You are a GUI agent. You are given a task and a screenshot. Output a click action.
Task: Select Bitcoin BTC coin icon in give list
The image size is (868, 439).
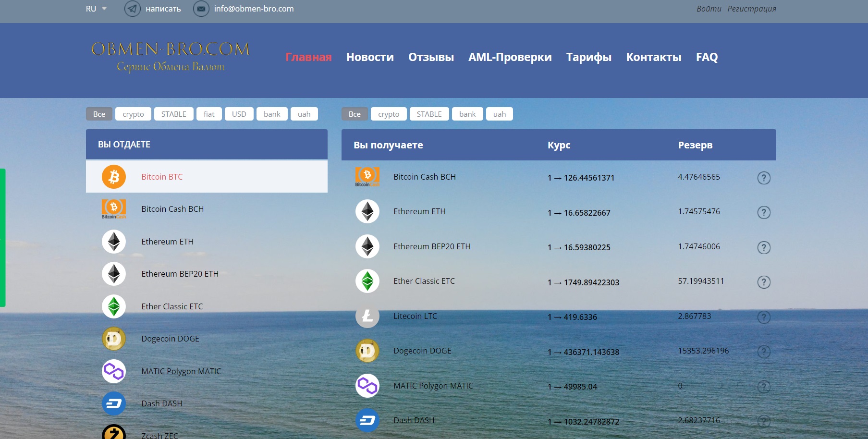(x=114, y=177)
